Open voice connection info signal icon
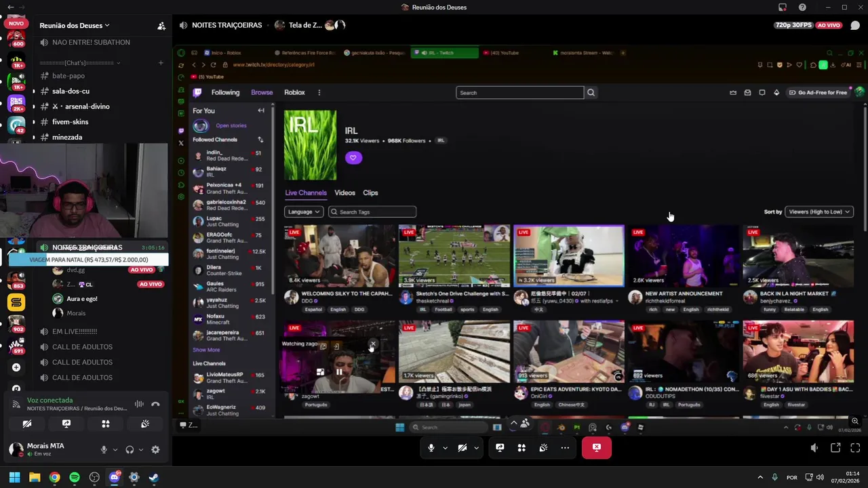The image size is (868, 488). 16,404
